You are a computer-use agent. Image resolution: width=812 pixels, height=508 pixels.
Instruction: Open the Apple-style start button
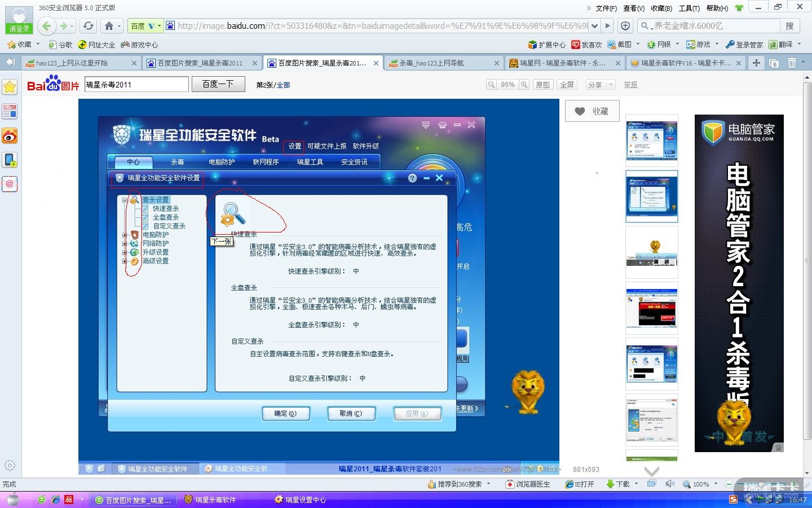(x=12, y=500)
